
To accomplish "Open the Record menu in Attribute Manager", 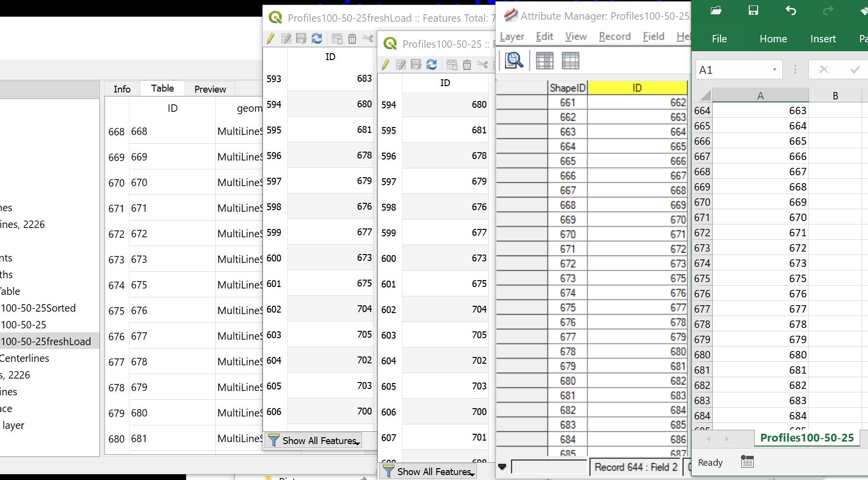I will tap(614, 36).
